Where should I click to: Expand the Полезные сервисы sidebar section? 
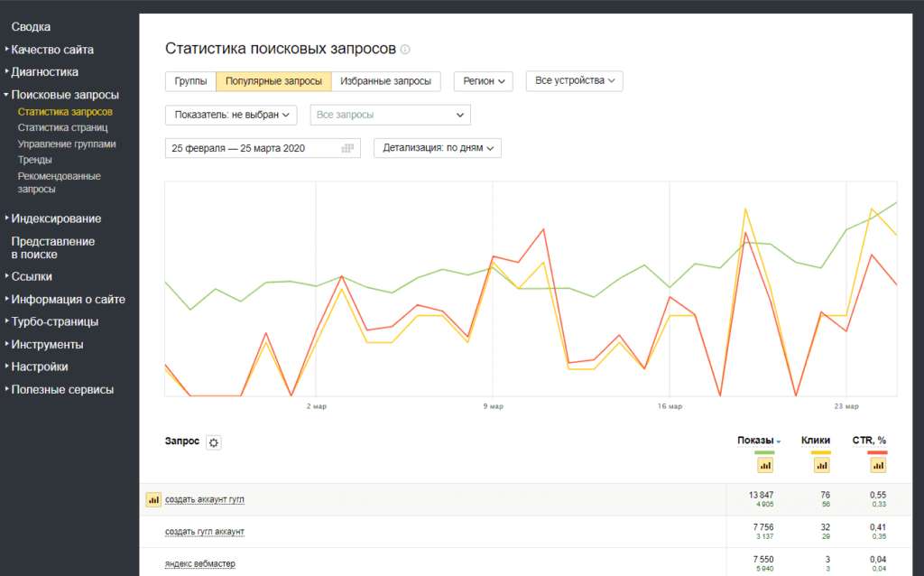59,390
